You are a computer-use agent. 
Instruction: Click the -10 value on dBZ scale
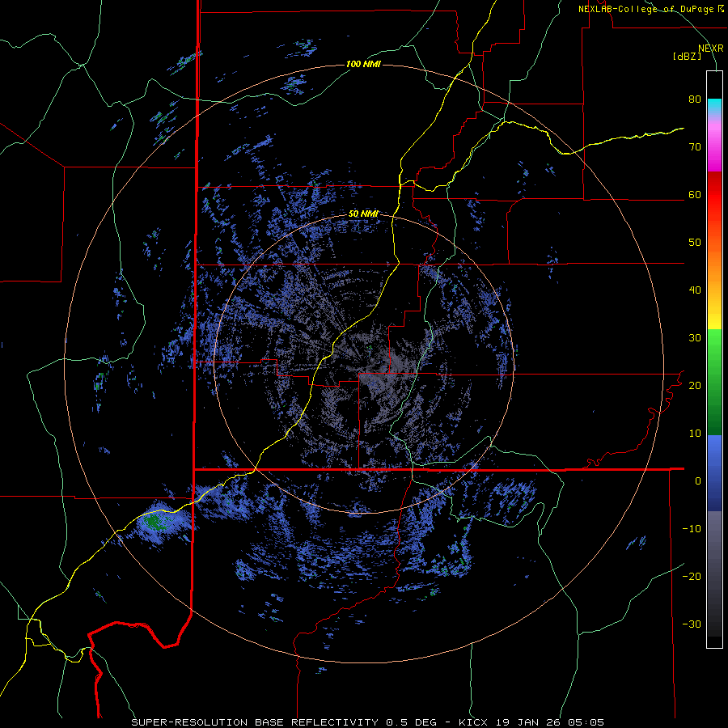pos(692,529)
